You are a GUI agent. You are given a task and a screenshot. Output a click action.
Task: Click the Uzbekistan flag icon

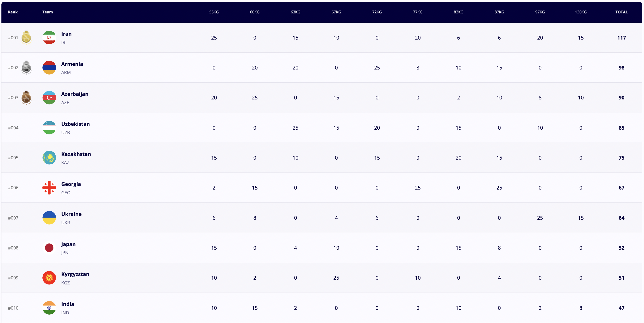[x=49, y=127]
